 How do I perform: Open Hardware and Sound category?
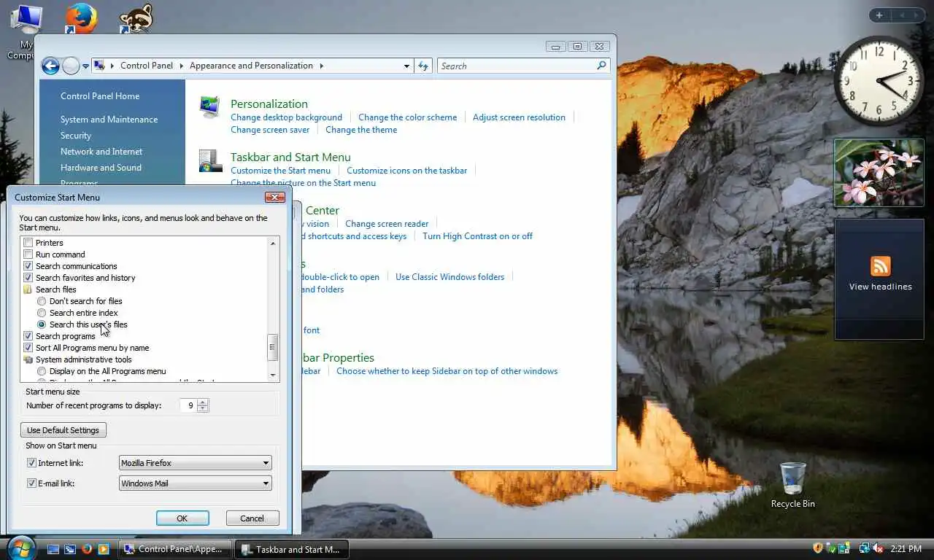pyautogui.click(x=101, y=168)
